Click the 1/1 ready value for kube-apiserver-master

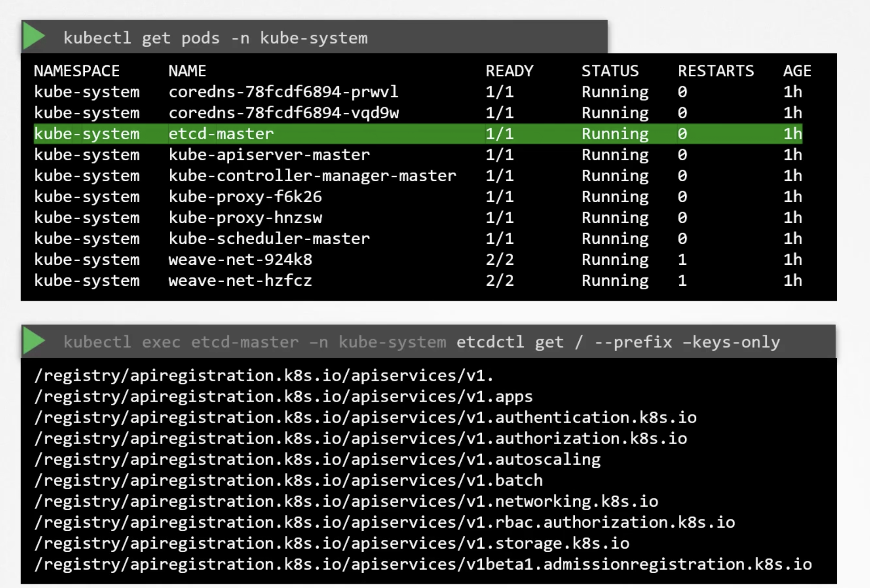click(500, 155)
